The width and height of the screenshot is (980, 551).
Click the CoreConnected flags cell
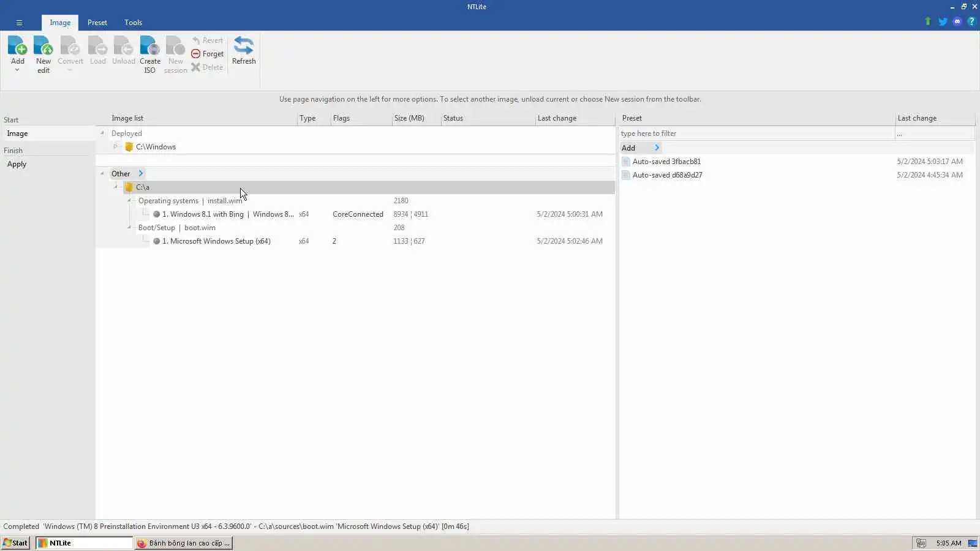point(358,214)
